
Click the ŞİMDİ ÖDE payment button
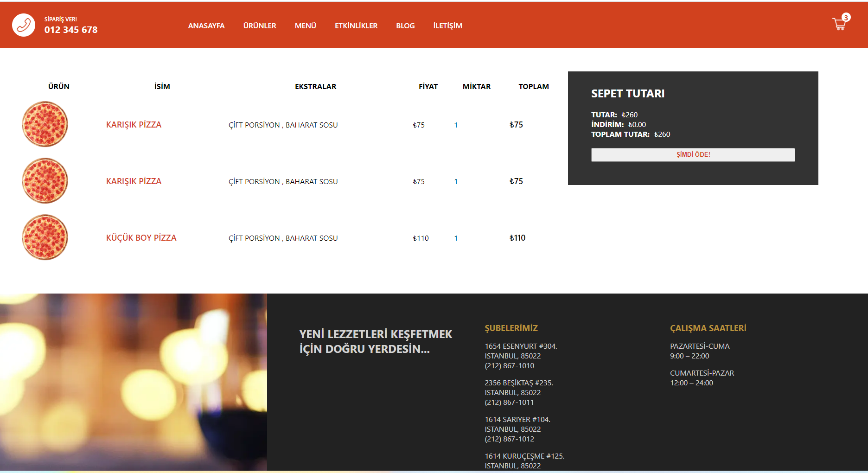click(x=693, y=154)
